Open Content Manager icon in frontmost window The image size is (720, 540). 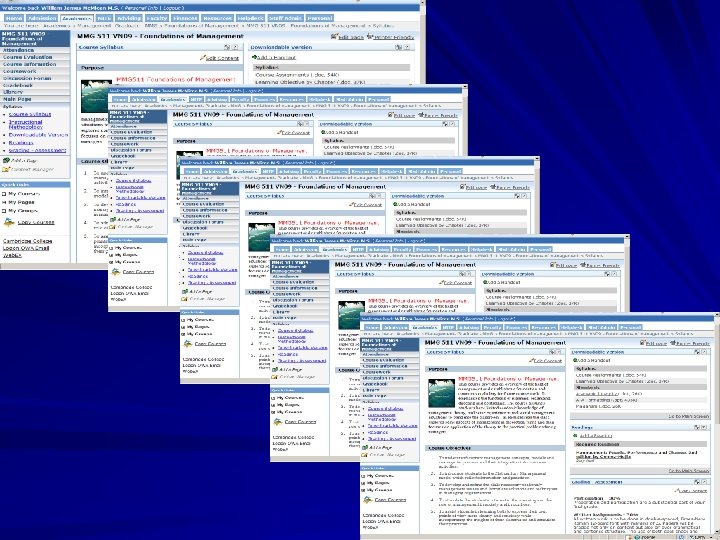tap(365, 455)
